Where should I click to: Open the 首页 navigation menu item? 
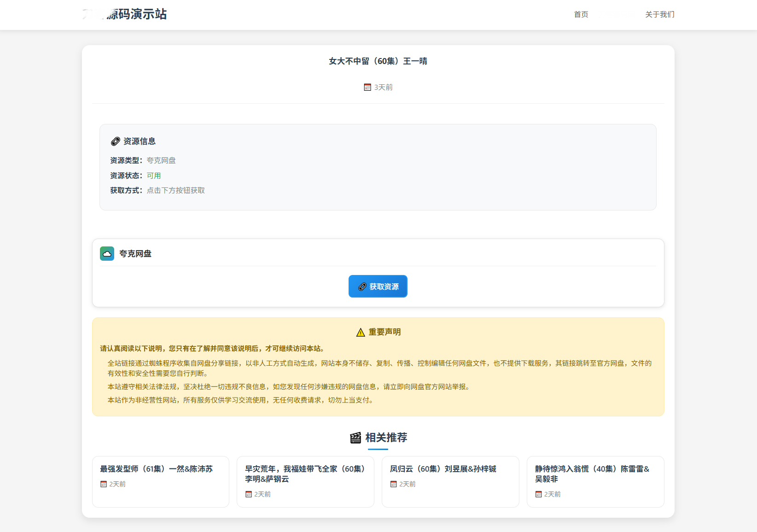(x=581, y=15)
